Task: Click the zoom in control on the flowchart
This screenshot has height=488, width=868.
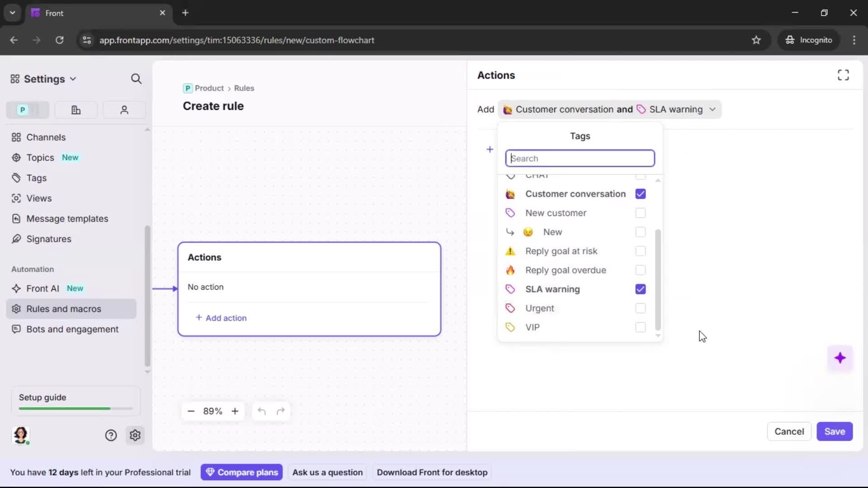Action: [x=235, y=411]
